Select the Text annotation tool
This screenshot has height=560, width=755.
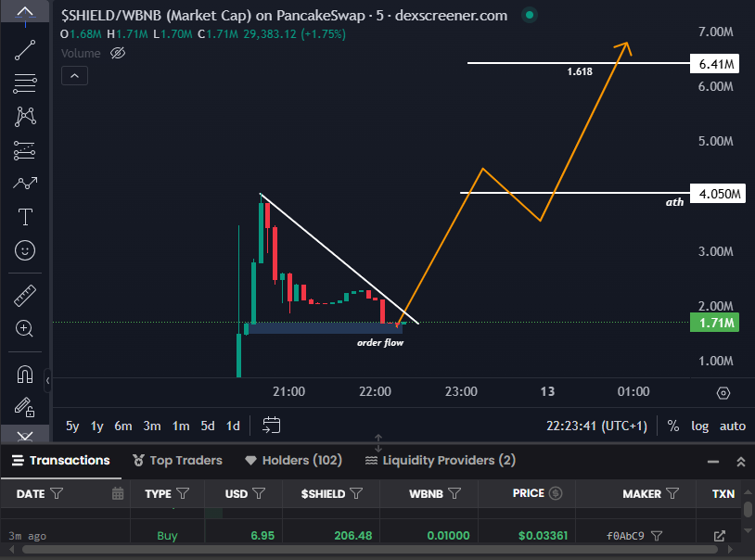[25, 217]
